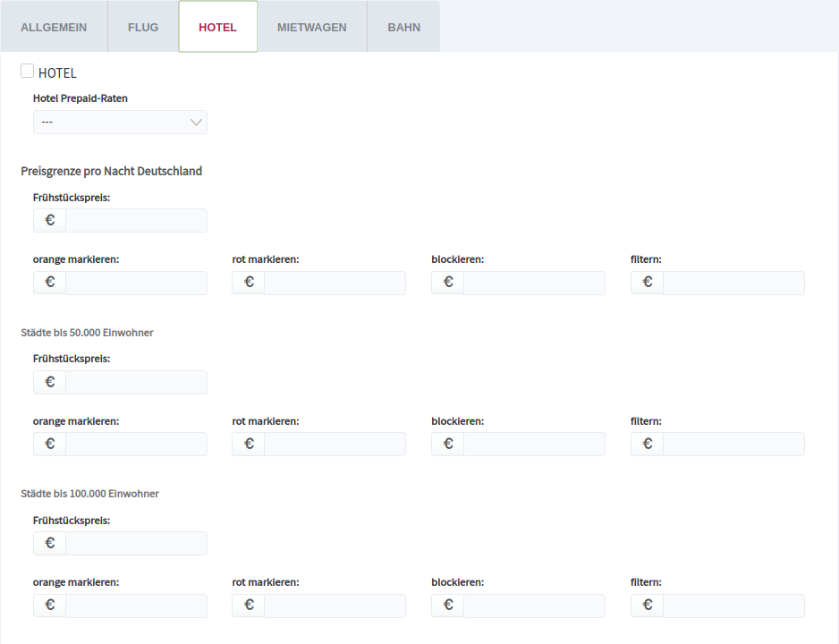This screenshot has width=839, height=644.
Task: Open the FLUG tab
Action: [143, 27]
